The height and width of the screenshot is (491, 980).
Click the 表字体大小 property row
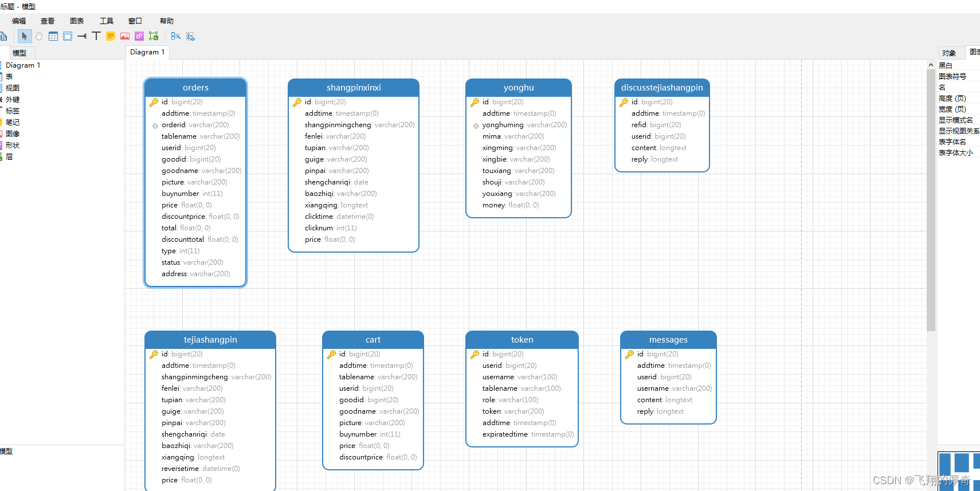coord(959,152)
